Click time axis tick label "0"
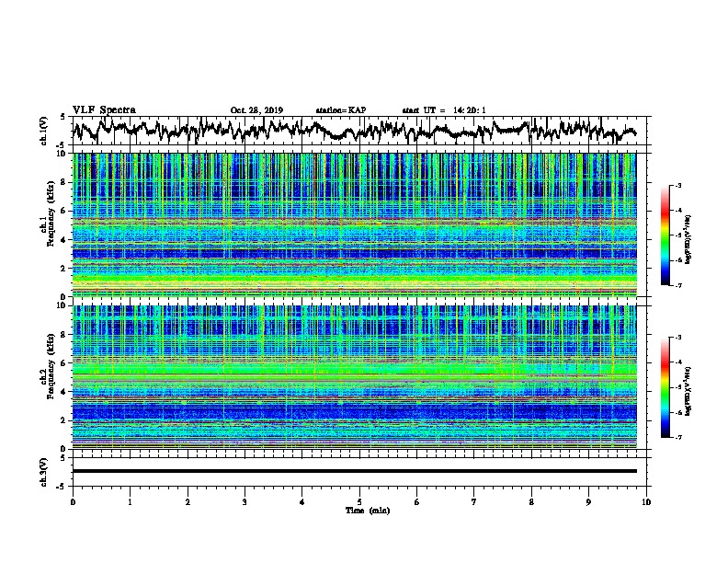Image resolution: width=728 pixels, height=563 pixels. coord(73,502)
